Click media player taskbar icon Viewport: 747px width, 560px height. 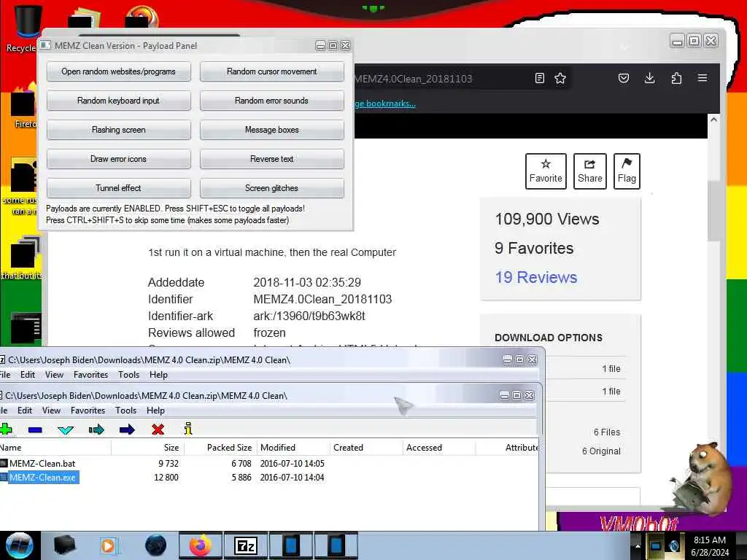click(x=108, y=545)
